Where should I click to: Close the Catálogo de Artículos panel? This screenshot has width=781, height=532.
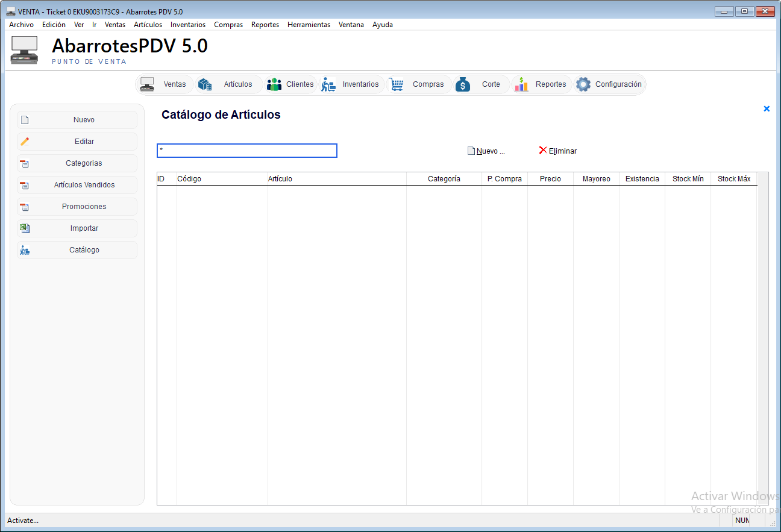point(767,109)
